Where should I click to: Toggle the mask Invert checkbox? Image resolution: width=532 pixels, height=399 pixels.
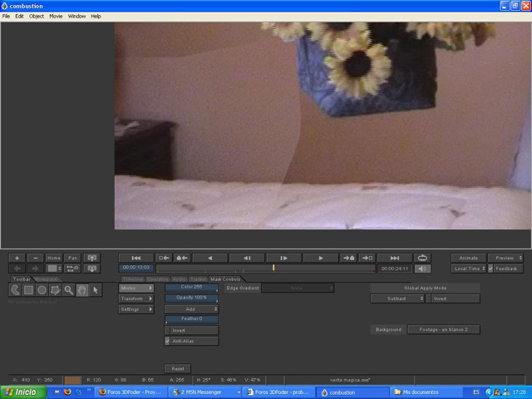pyautogui.click(x=167, y=330)
